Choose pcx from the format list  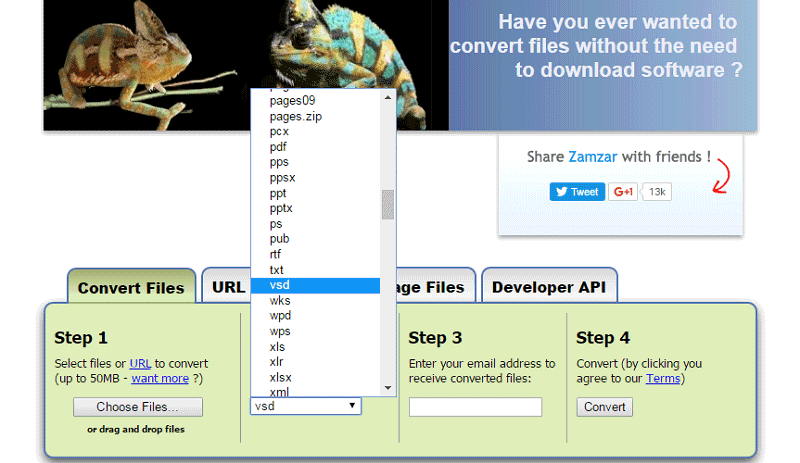315,132
